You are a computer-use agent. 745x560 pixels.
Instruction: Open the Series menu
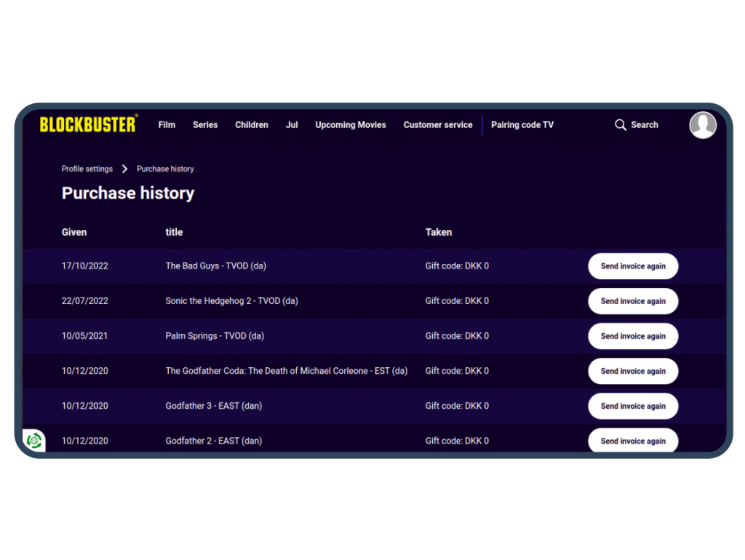point(205,125)
